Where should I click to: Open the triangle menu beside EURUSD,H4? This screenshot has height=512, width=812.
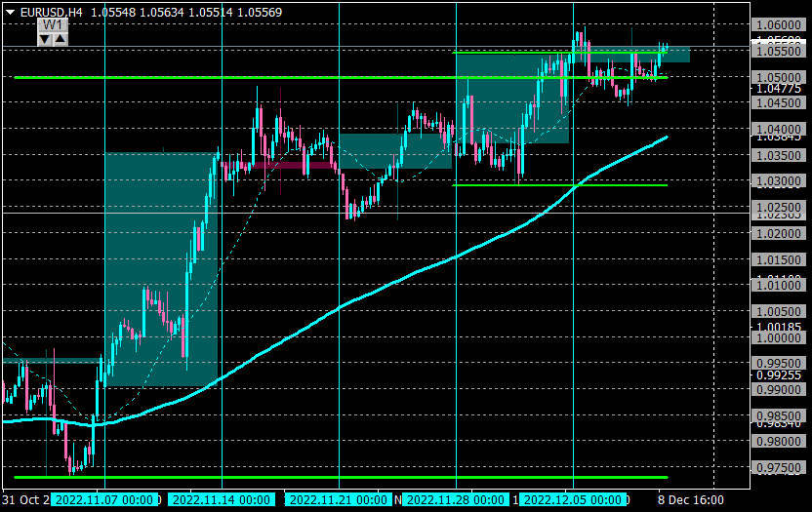tap(10, 13)
